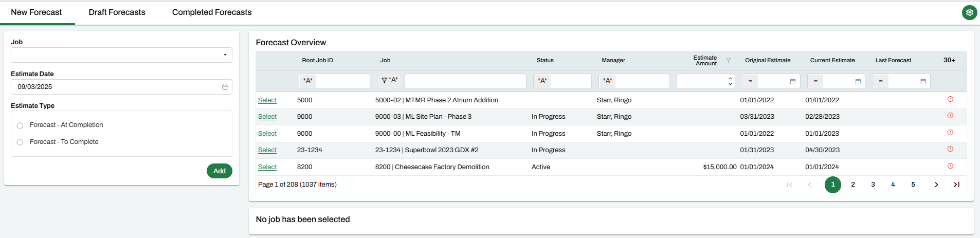This screenshot has height=238, width=980.
Task: Click red alert icon for MTMR Phase 2 row
Action: 950,99
